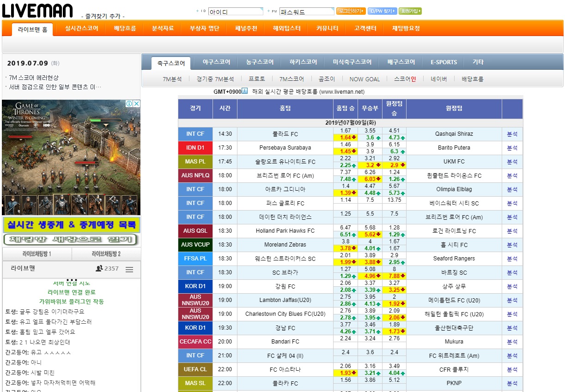Click the ad info icon
The width and height of the screenshot is (565, 392).
coord(129,104)
